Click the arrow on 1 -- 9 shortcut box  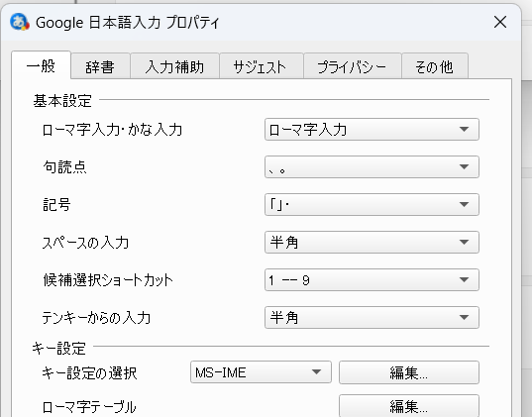point(464,280)
